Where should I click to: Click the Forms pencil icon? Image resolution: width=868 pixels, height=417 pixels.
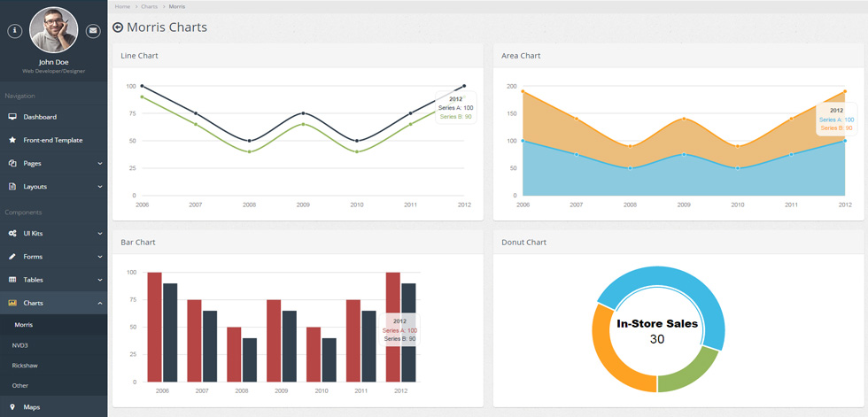tap(12, 257)
